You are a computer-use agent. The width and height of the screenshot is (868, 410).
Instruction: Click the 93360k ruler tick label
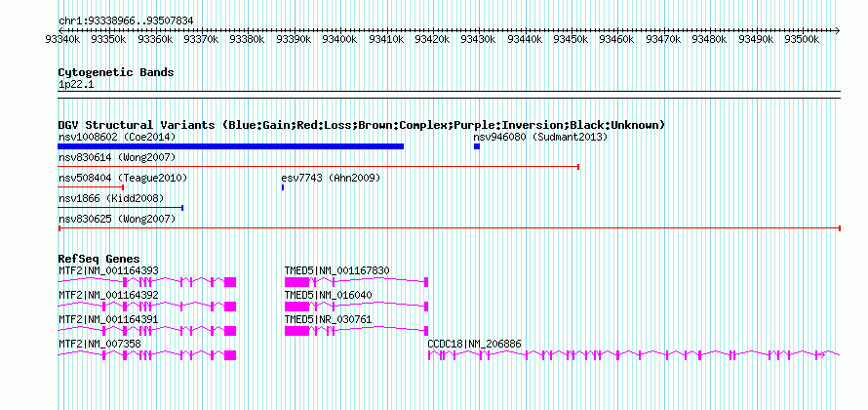coord(153,39)
